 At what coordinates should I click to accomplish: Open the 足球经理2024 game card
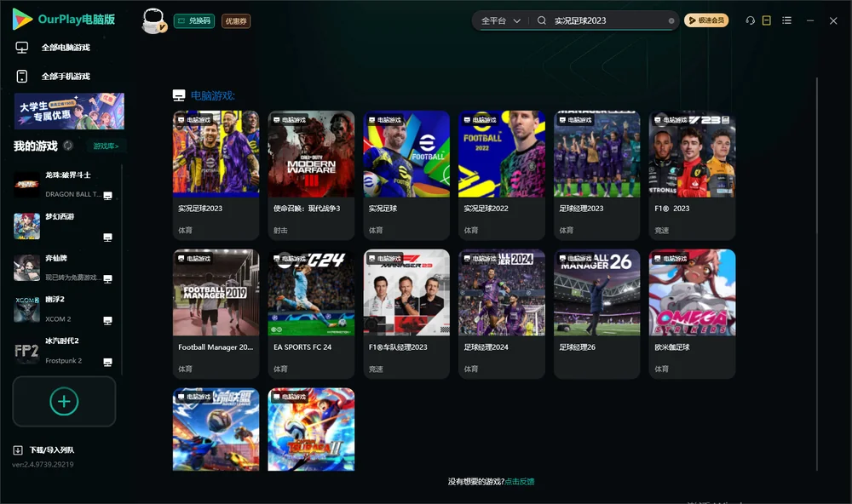[x=502, y=314]
